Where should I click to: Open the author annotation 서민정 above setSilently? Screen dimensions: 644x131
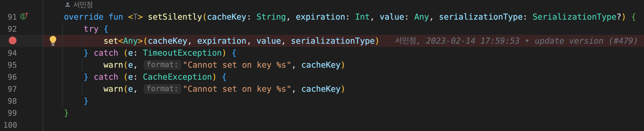click(83, 5)
